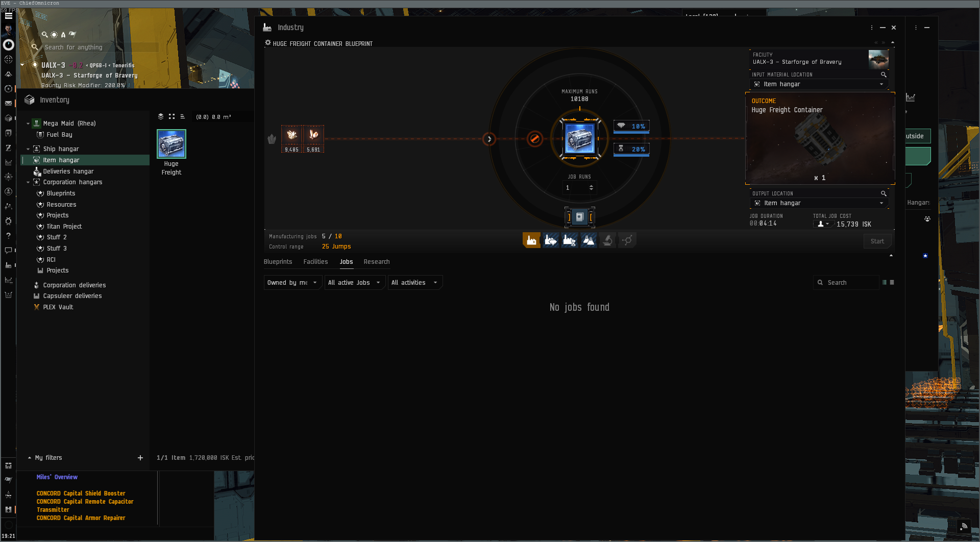Switch jobs list to compact view
980x542 pixels.
click(892, 282)
